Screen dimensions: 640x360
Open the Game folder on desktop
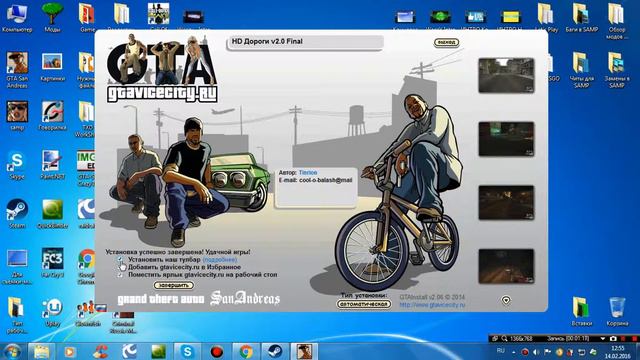pos(87,17)
